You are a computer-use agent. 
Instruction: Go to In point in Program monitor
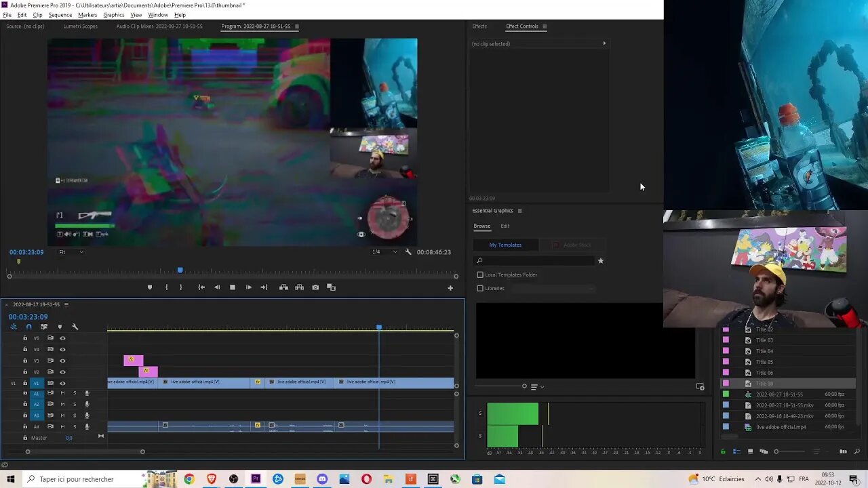[x=201, y=287]
